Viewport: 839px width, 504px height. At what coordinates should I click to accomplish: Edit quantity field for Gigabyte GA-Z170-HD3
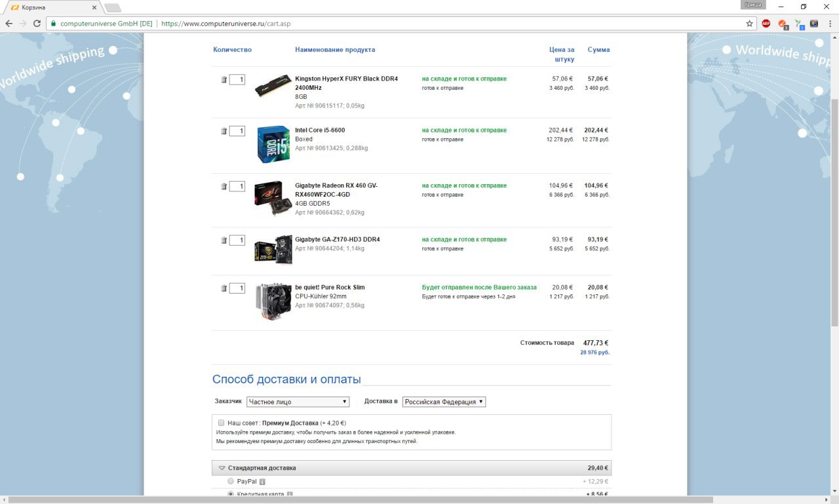pos(237,241)
